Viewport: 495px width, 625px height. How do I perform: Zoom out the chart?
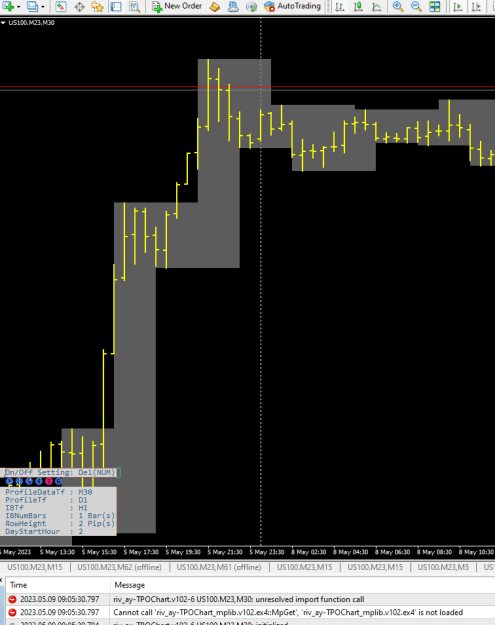416,6
